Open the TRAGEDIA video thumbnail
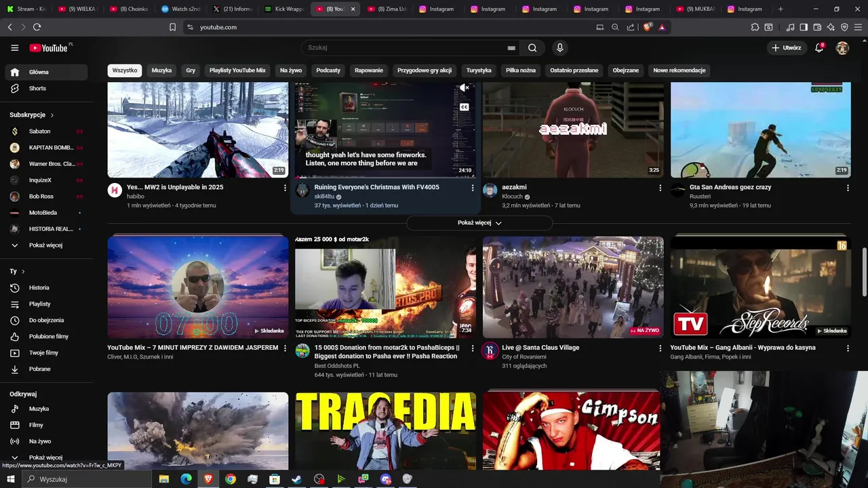 [385, 430]
